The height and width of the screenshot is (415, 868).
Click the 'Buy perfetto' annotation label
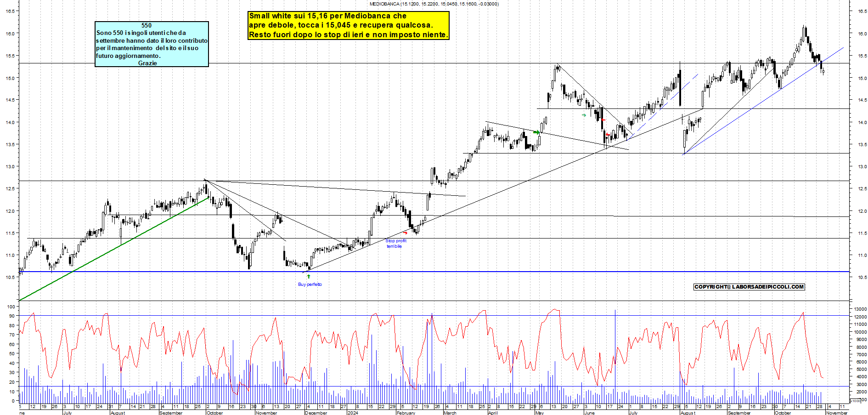tap(310, 284)
